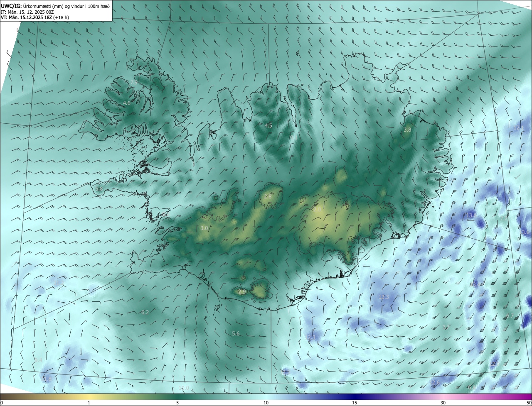
Task: Click the 6.2 value over the sea
Action: (145, 312)
